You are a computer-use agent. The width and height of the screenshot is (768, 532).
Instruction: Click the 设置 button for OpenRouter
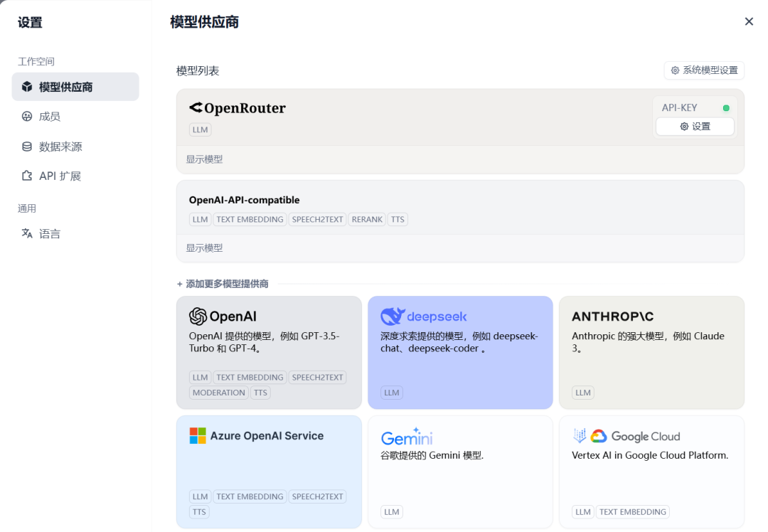pos(695,127)
